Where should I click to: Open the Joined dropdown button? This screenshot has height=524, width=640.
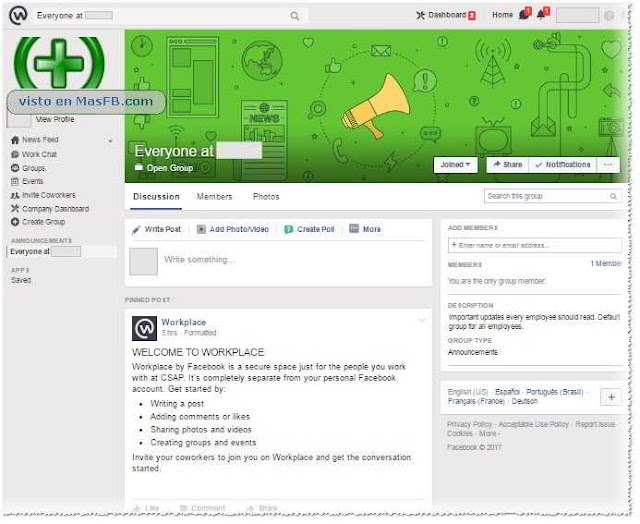455,165
